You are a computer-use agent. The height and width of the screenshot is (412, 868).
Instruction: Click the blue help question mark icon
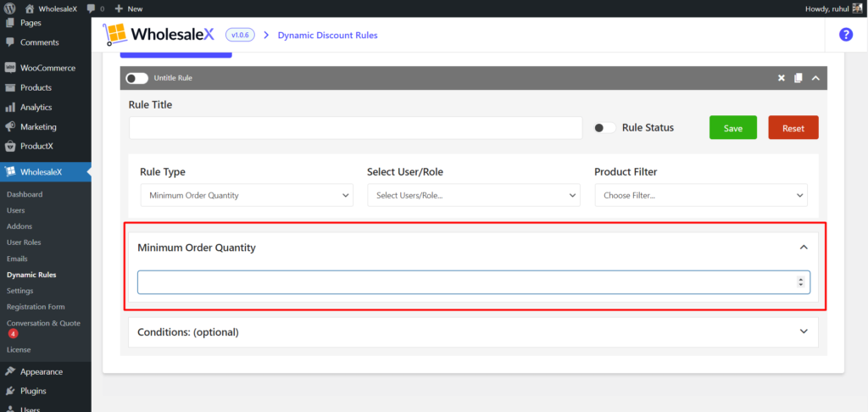click(x=845, y=35)
